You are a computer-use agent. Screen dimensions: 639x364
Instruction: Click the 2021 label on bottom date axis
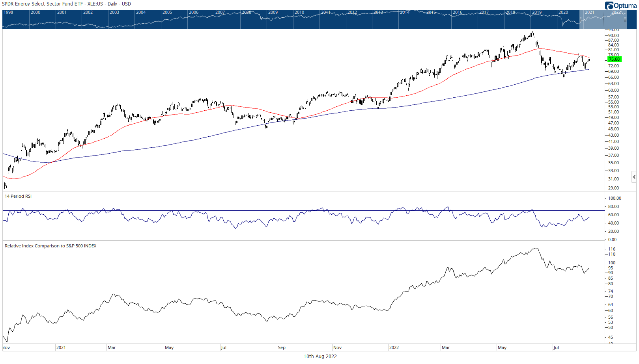(61, 347)
